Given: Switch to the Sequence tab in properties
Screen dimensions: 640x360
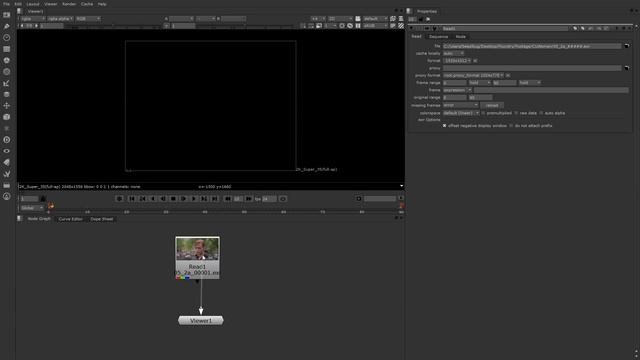Looking at the screenshot, I should [x=439, y=37].
